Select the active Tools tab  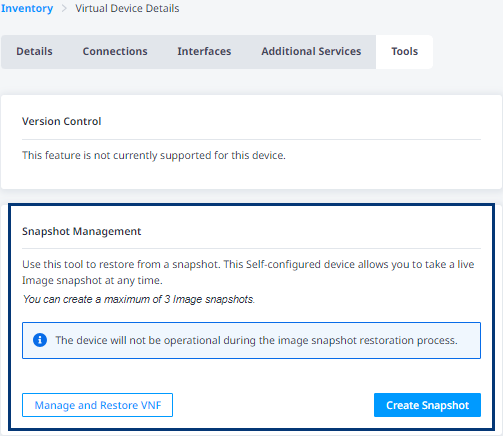click(404, 52)
